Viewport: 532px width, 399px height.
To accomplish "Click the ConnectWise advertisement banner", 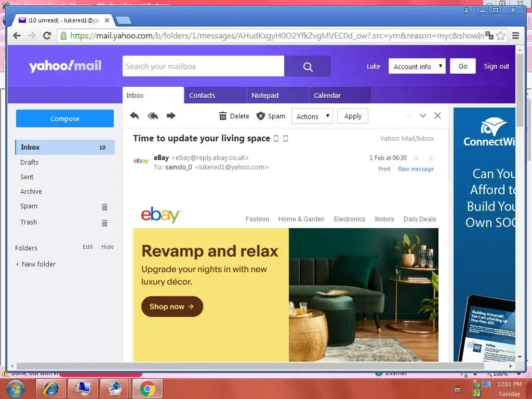I will 484,234.
